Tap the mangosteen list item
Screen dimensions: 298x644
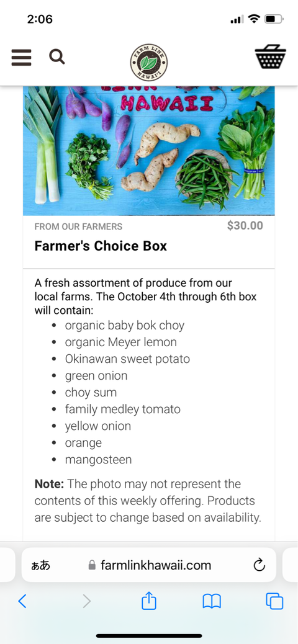click(98, 460)
